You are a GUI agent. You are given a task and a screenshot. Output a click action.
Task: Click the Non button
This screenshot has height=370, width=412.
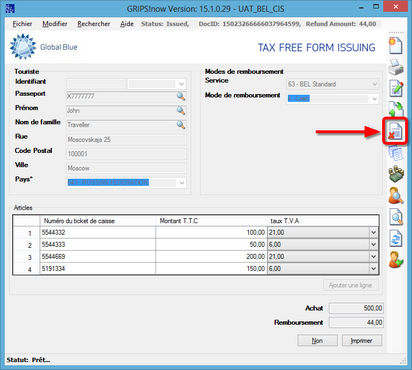pos(317,341)
